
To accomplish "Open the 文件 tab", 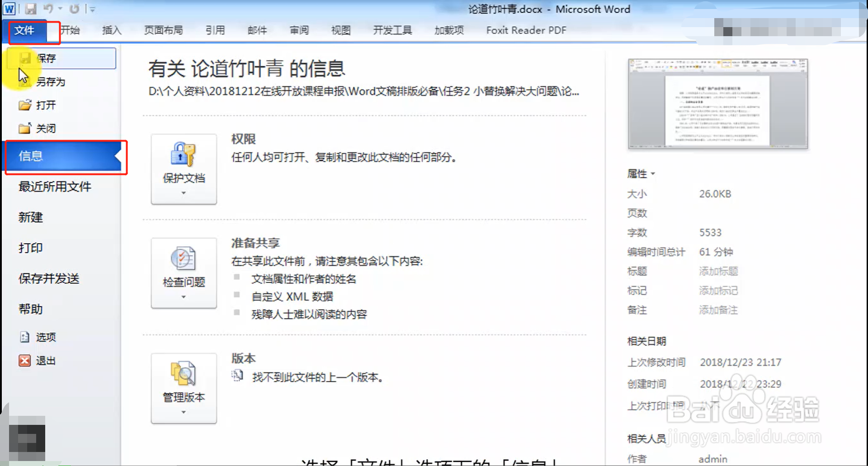I will pyautogui.click(x=24, y=30).
